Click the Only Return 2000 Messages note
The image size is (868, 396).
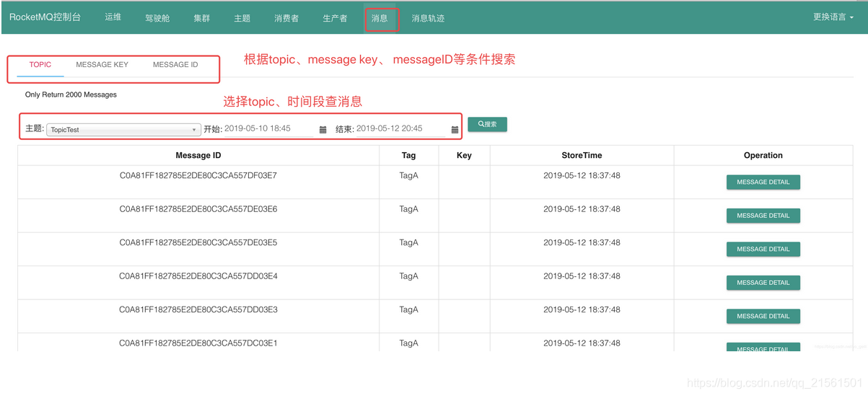click(x=71, y=94)
